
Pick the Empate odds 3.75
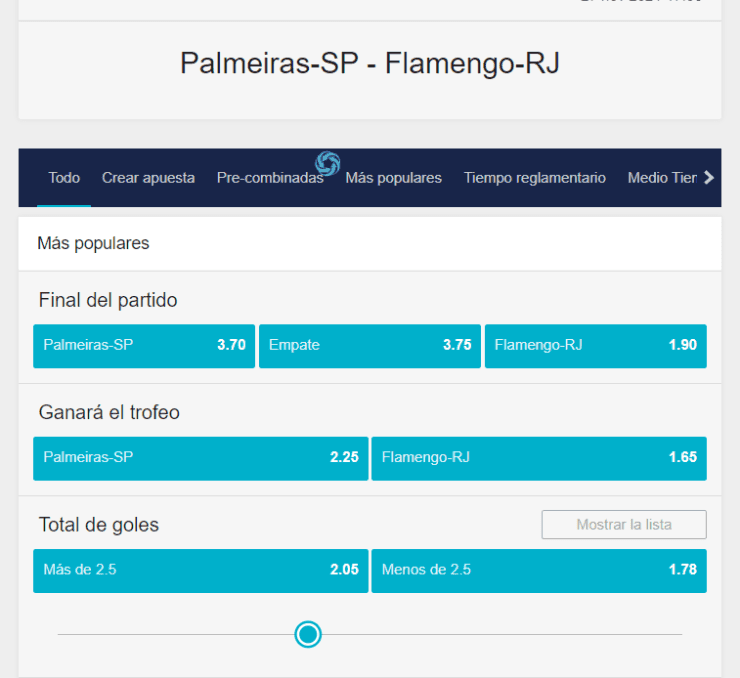click(x=369, y=345)
